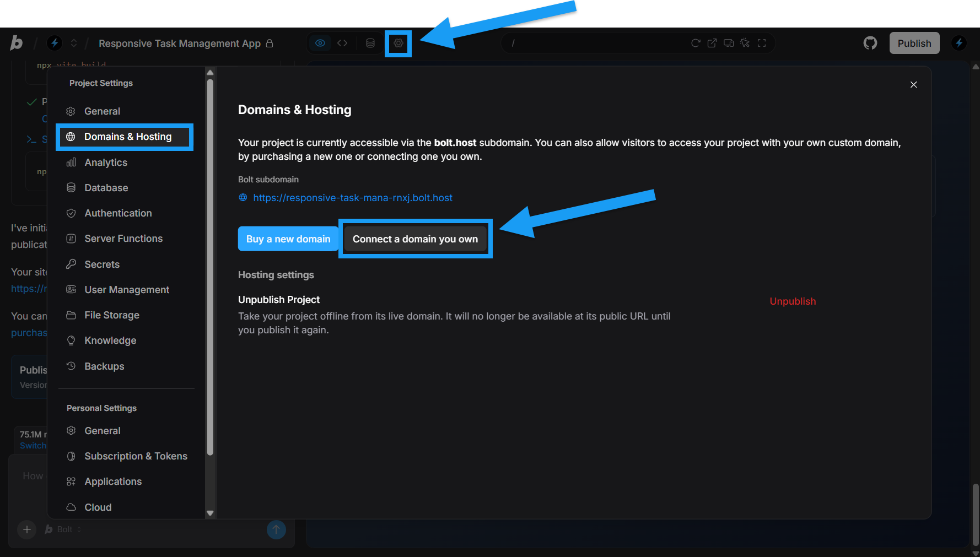The height and width of the screenshot is (557, 980).
Task: Click the sidebar scroll up arrow
Action: click(x=210, y=73)
